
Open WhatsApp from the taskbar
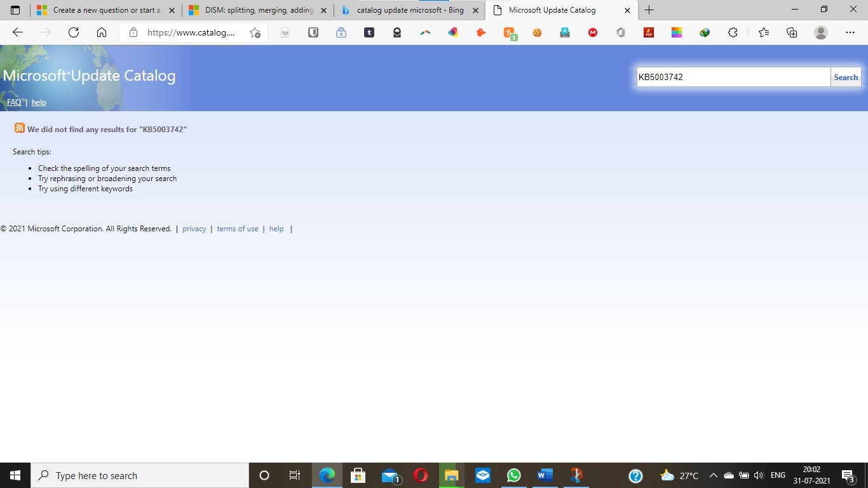(x=513, y=475)
